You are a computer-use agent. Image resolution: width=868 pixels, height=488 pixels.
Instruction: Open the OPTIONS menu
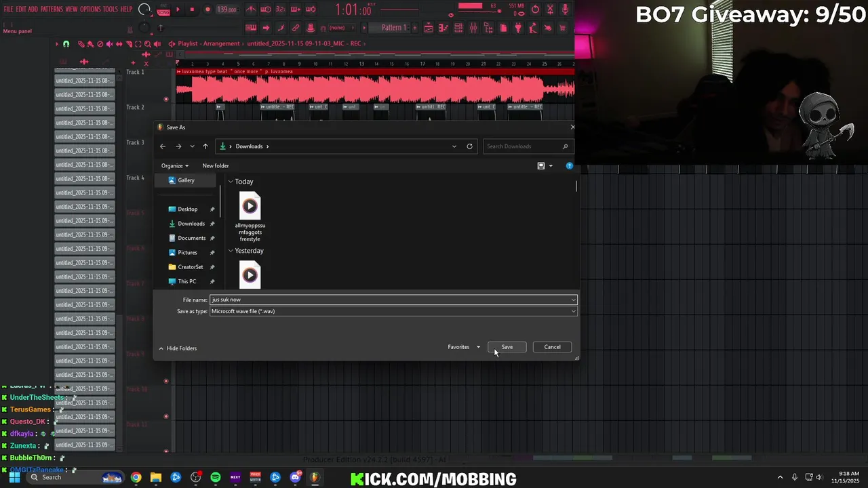tap(90, 9)
